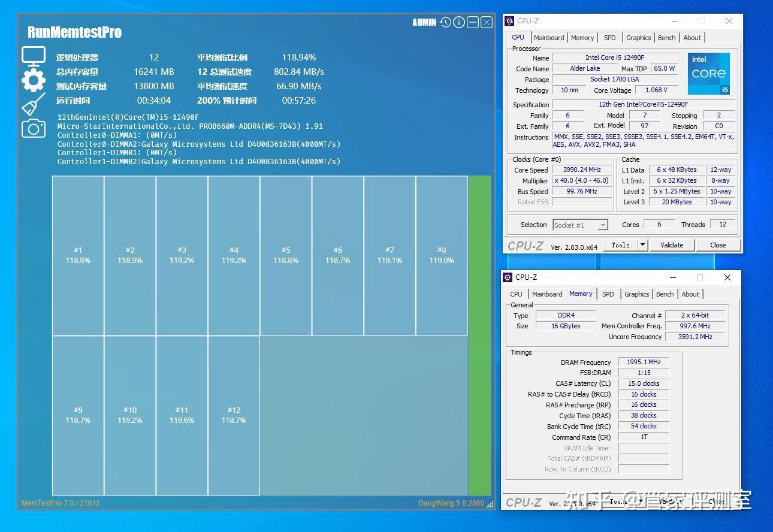Click DRAM Frequency value 1995.1 MHz
This screenshot has width=773, height=532.
click(644, 362)
